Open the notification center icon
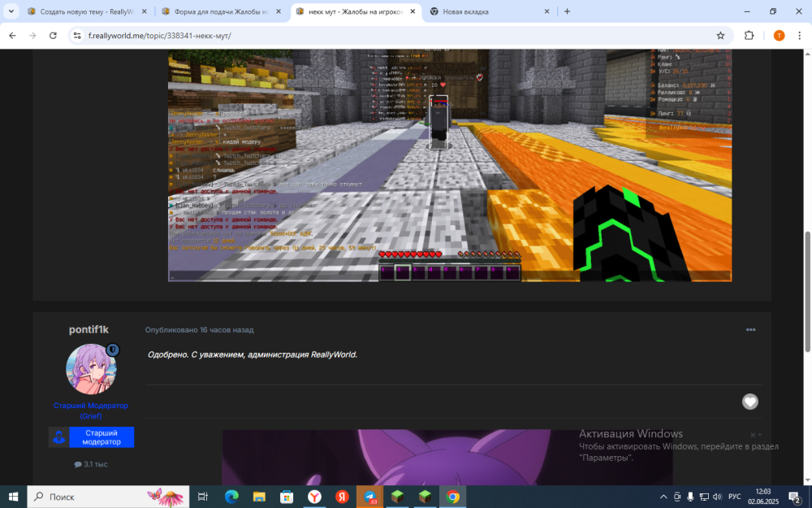The height and width of the screenshot is (508, 812). 795,497
